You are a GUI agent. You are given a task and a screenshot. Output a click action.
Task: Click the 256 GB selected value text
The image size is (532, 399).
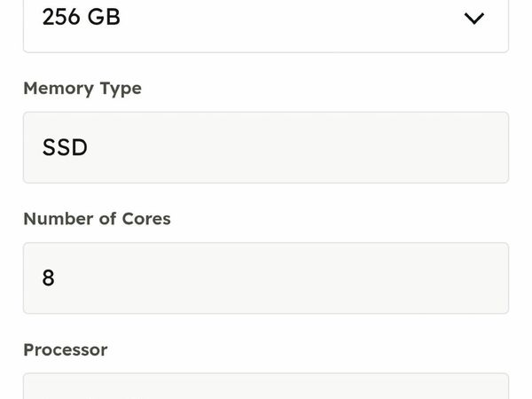pyautogui.click(x=81, y=17)
